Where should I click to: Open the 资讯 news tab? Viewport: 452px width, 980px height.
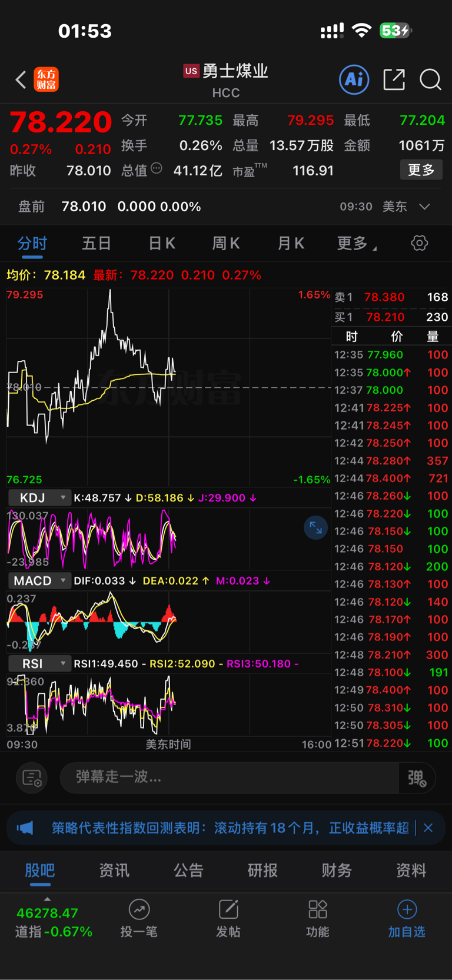114,871
